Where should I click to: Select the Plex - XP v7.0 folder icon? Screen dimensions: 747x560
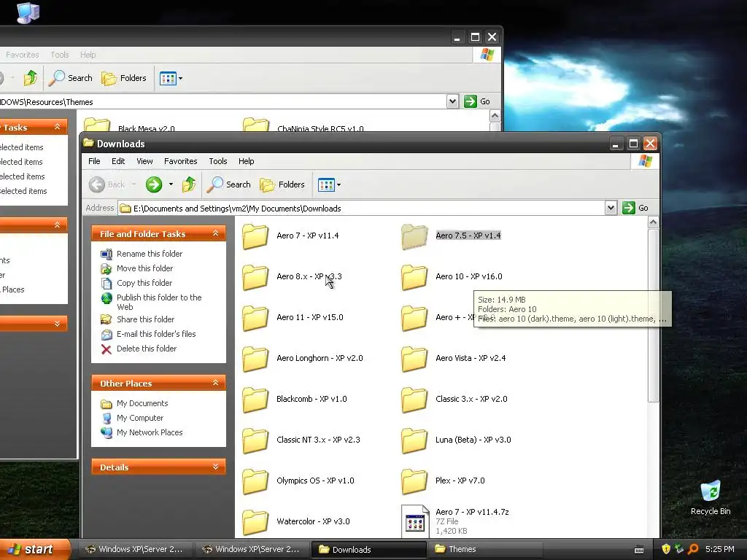(x=414, y=481)
